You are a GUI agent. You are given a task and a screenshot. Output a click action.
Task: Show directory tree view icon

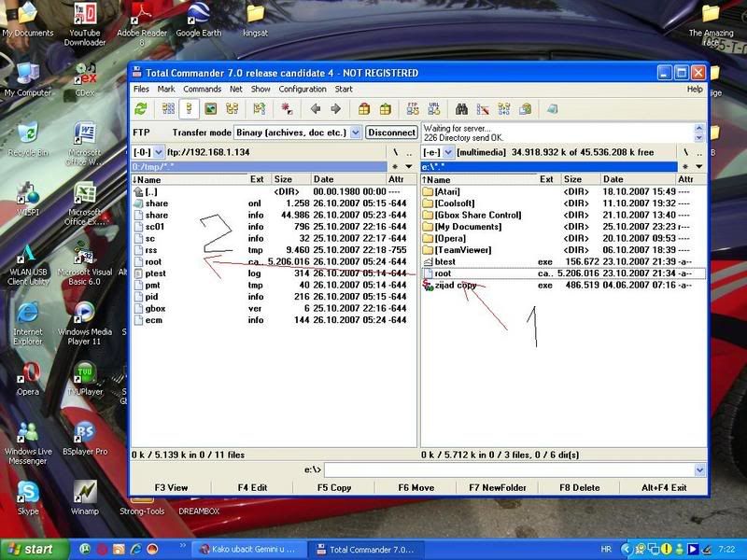click(x=232, y=109)
